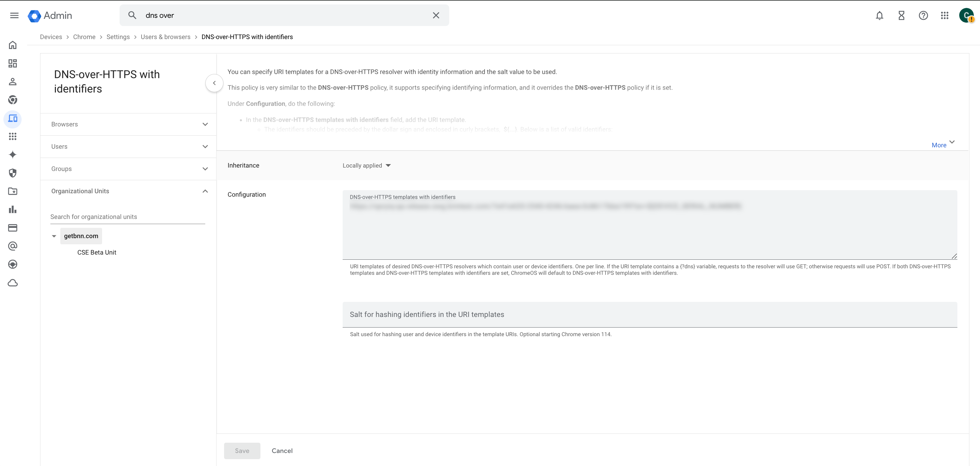Expand the Groups section
Viewport: 980px width, 466px height.
click(128, 169)
